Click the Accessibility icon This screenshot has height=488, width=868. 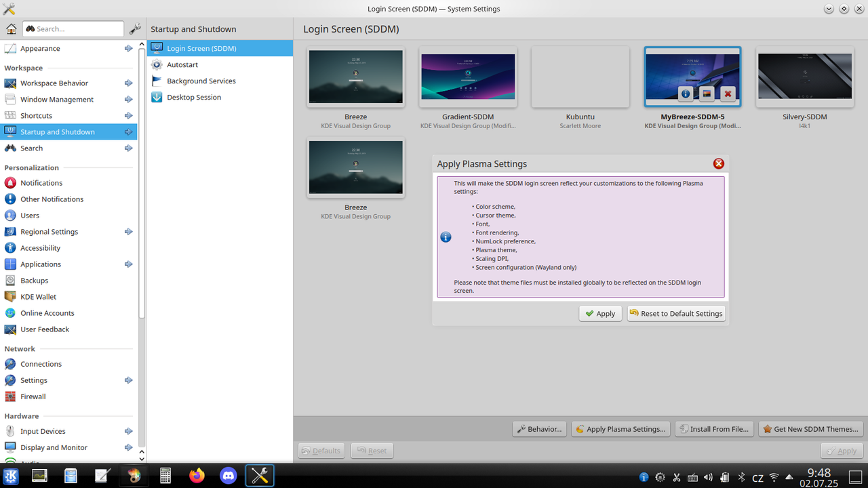10,247
